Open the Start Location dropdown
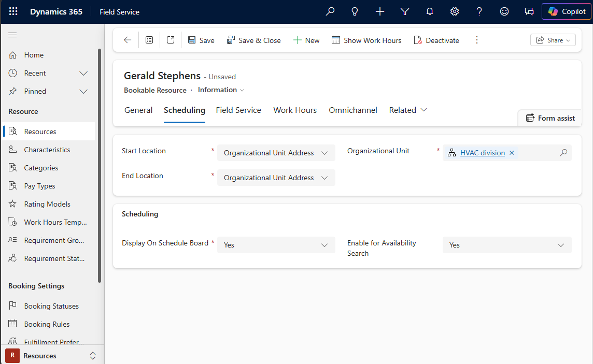 [x=276, y=153]
